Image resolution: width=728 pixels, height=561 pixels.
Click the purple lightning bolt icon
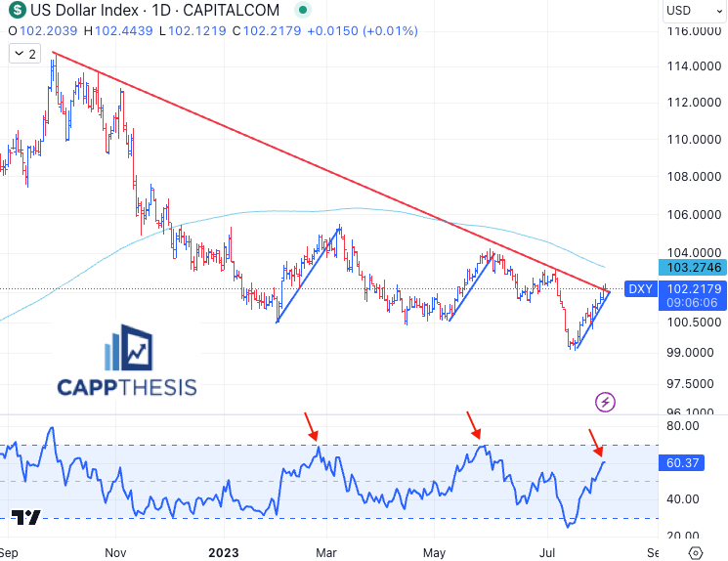tap(605, 401)
